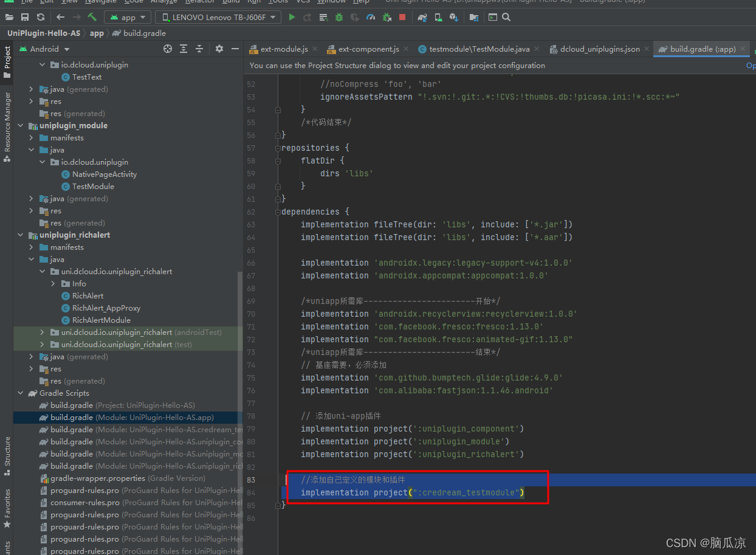Close the ext-module.js editor tab
The height and width of the screenshot is (555, 756).
click(x=315, y=49)
